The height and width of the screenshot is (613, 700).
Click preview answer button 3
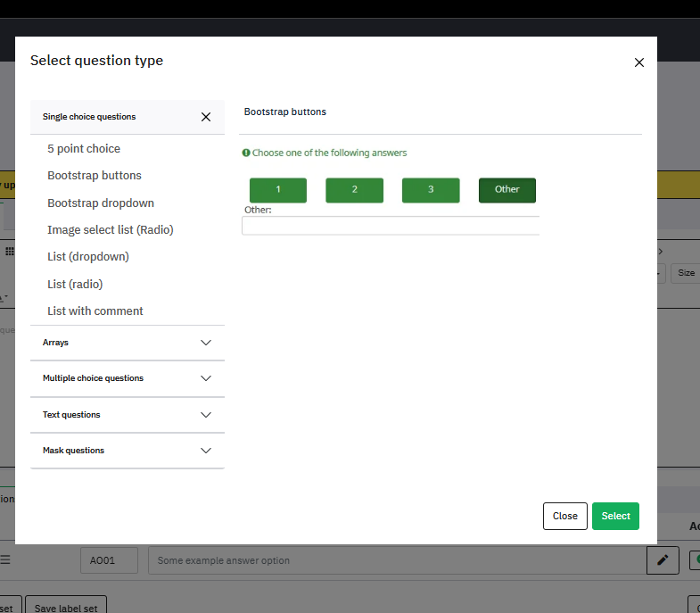pos(431,190)
